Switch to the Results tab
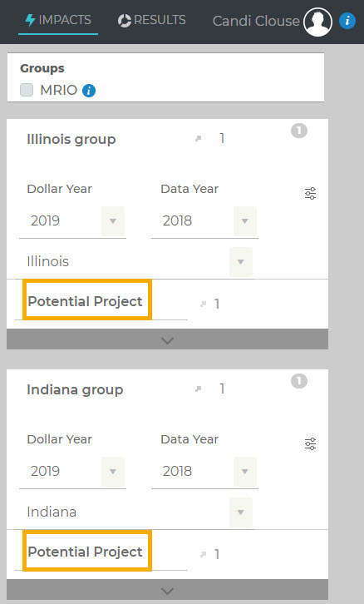Screen dimensions: 364x604 point(151,20)
